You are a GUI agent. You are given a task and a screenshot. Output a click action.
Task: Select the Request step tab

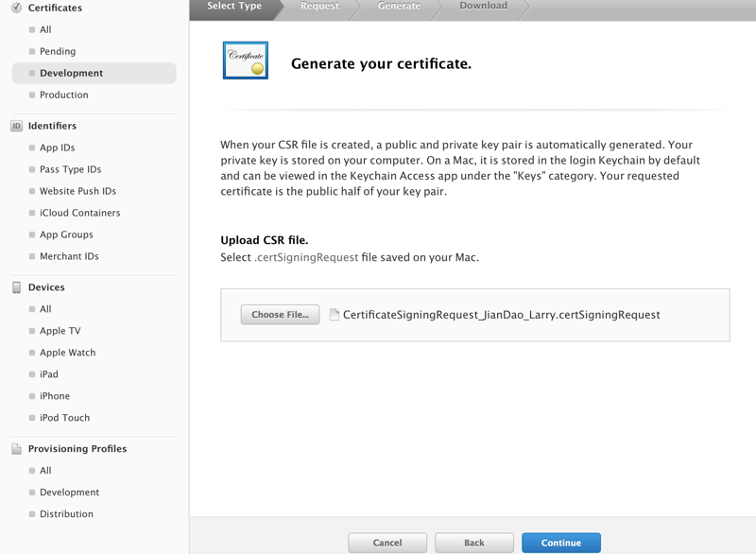point(319,7)
